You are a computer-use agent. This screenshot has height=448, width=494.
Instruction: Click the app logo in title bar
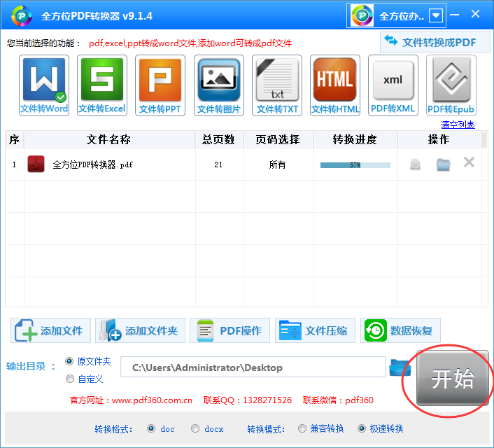tap(22, 16)
